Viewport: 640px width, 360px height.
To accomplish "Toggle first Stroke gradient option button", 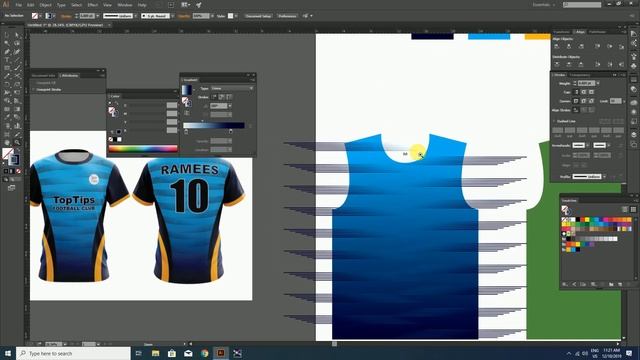I will click(214, 97).
